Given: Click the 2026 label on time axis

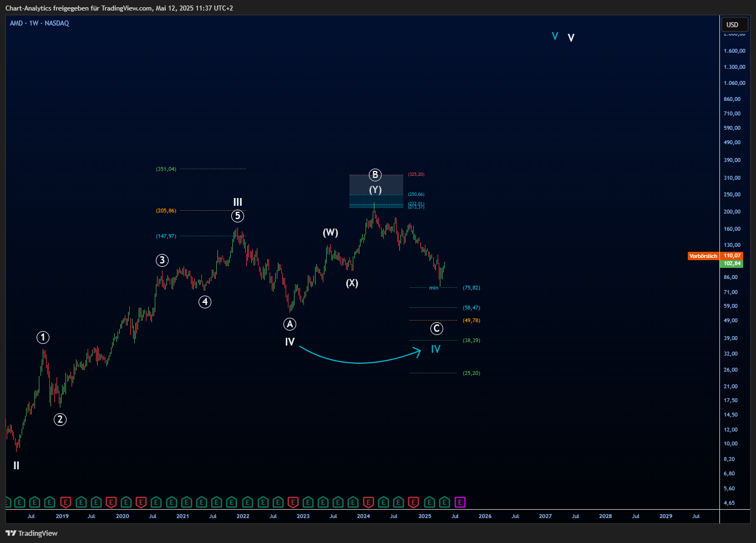Looking at the screenshot, I should point(485,516).
